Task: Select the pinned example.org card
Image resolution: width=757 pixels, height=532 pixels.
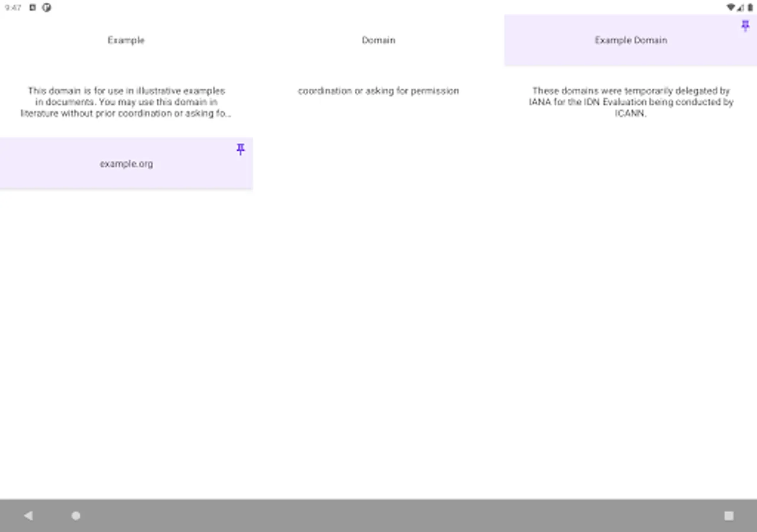Action: [126, 164]
